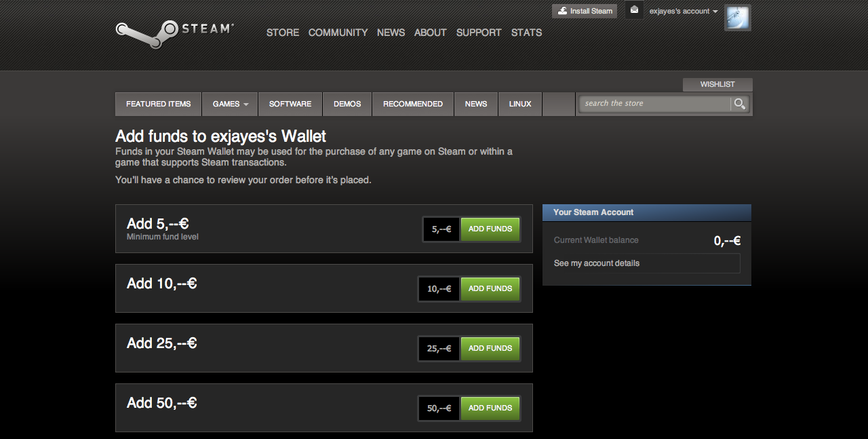Click Add Funds for 50 euros
The height and width of the screenshot is (439, 868).
[490, 408]
